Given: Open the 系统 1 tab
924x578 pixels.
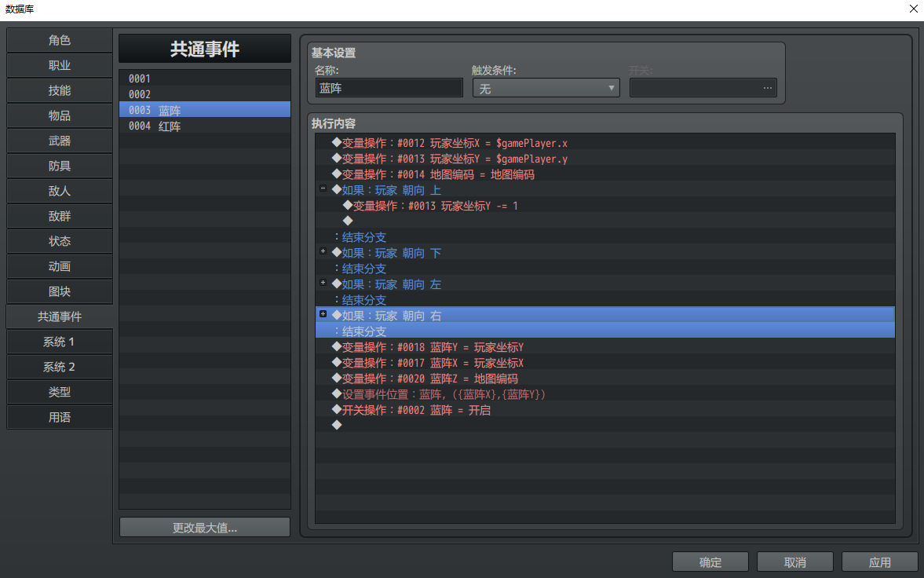Looking at the screenshot, I should click(x=60, y=342).
